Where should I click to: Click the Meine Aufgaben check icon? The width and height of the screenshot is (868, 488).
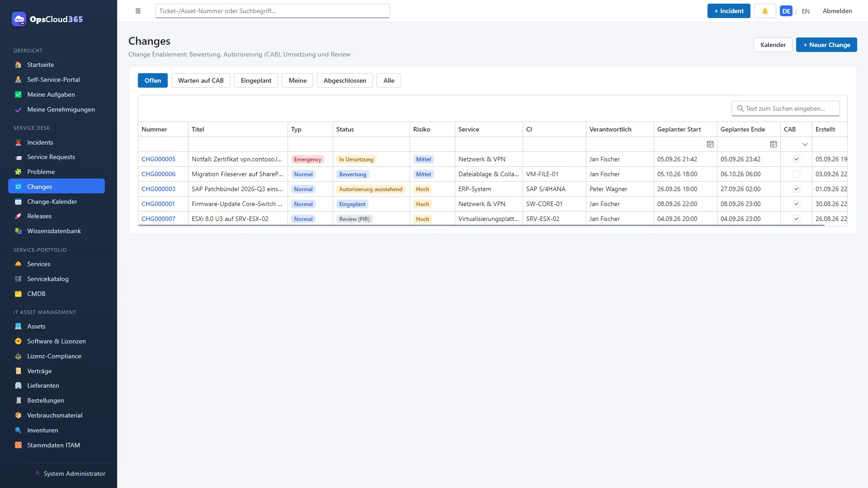(18, 94)
